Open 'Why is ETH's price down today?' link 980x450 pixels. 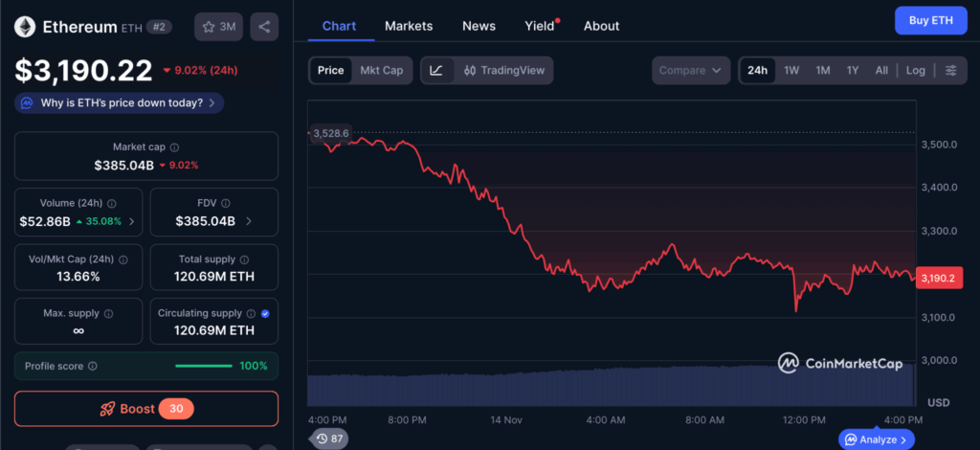(121, 102)
